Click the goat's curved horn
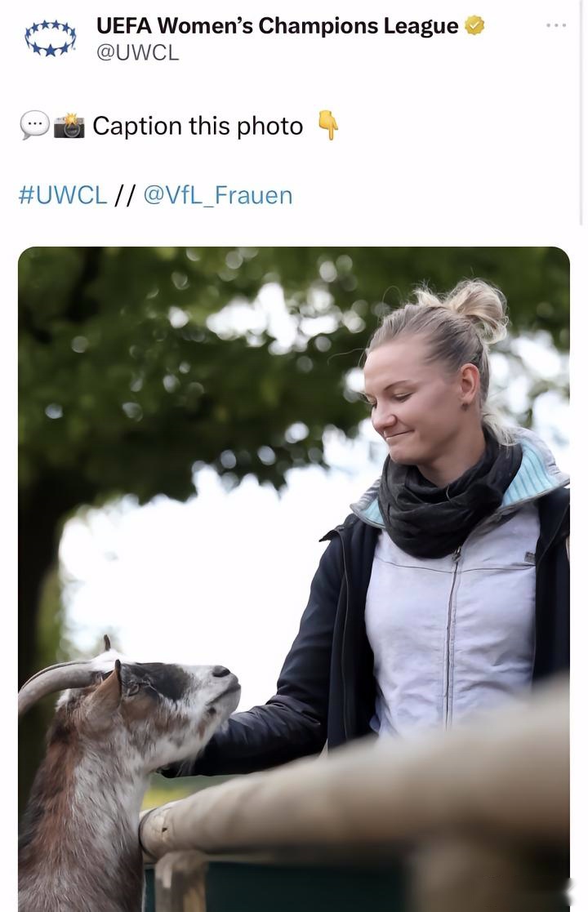The width and height of the screenshot is (588, 912). (x=56, y=681)
